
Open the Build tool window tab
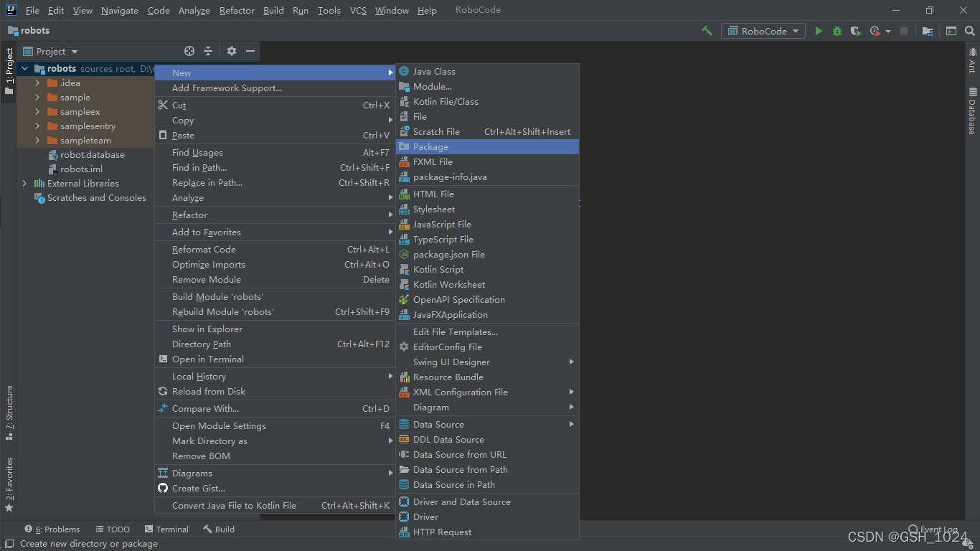[219, 529]
